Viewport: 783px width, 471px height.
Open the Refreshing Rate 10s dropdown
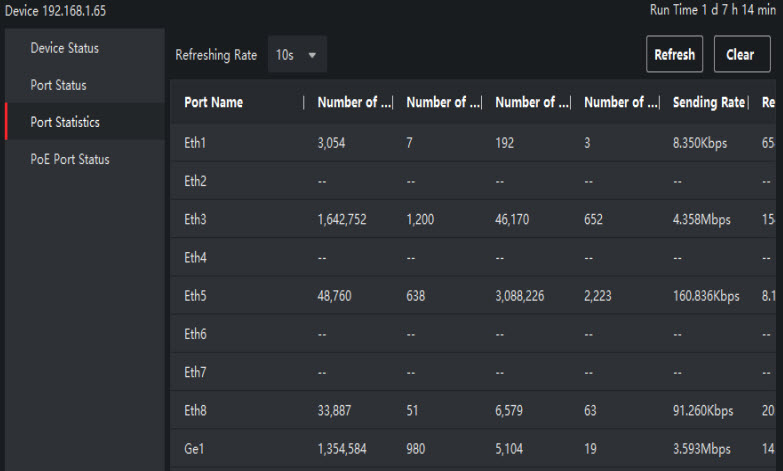[x=297, y=55]
